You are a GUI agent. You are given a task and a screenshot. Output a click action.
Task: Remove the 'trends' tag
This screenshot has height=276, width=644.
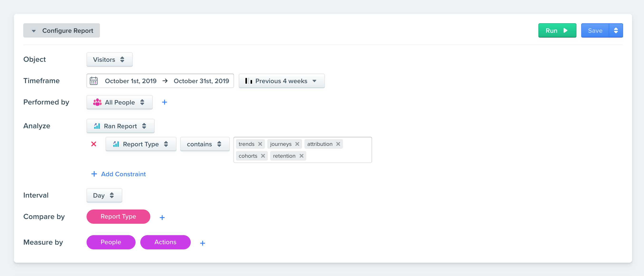click(x=260, y=144)
